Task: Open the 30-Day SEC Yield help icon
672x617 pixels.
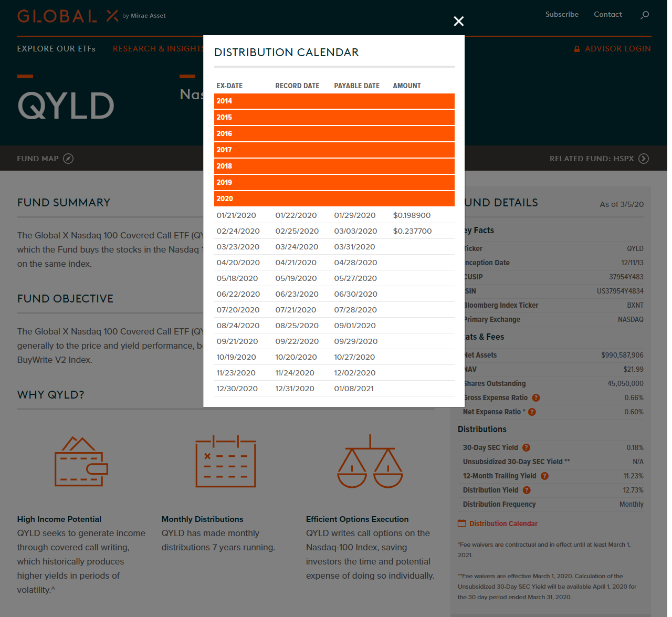Action: coord(526,448)
